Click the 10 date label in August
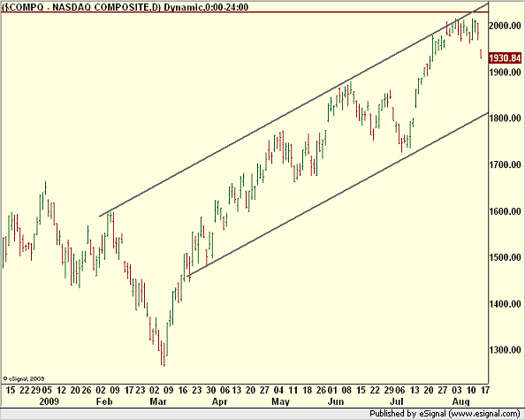 [471, 391]
